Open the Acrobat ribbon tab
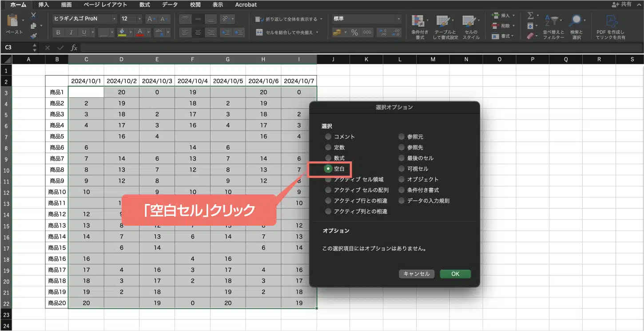 246,4
